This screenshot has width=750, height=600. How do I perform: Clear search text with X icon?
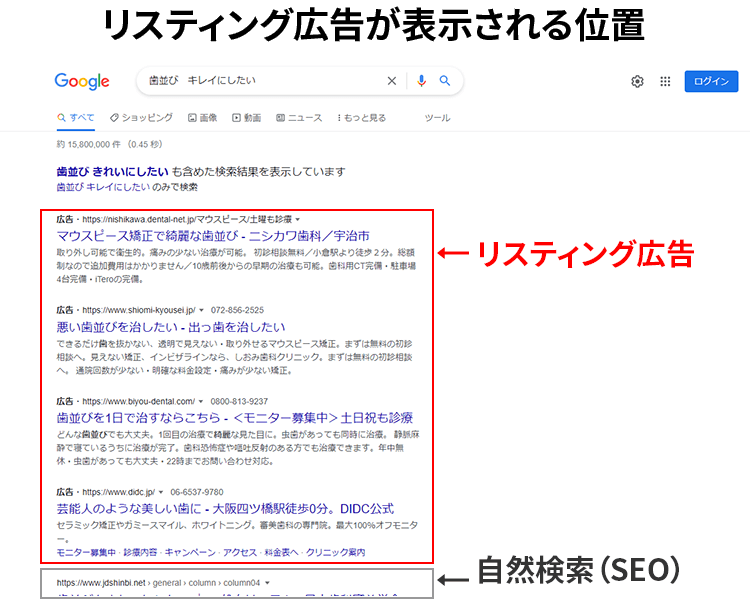[392, 81]
